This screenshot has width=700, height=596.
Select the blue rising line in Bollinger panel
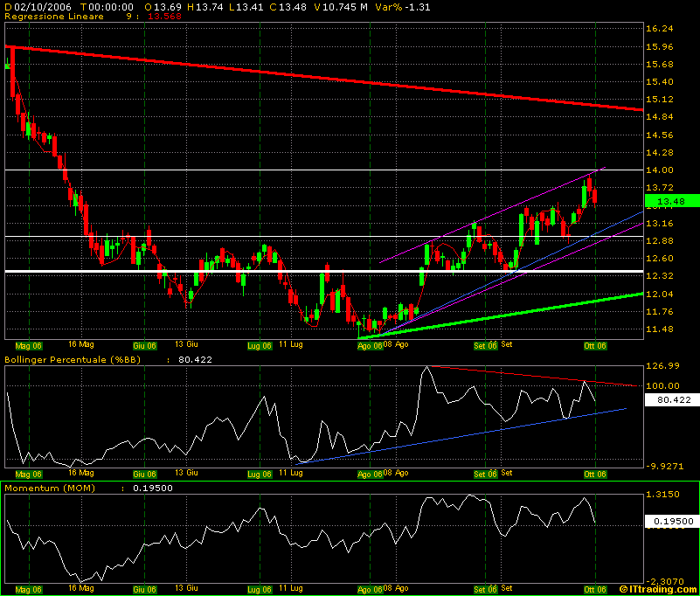481,432
